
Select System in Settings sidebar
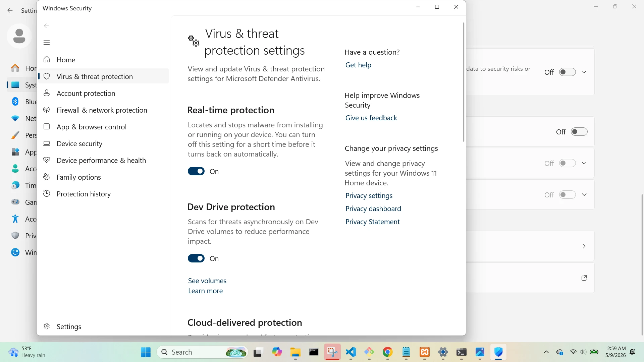(x=21, y=85)
